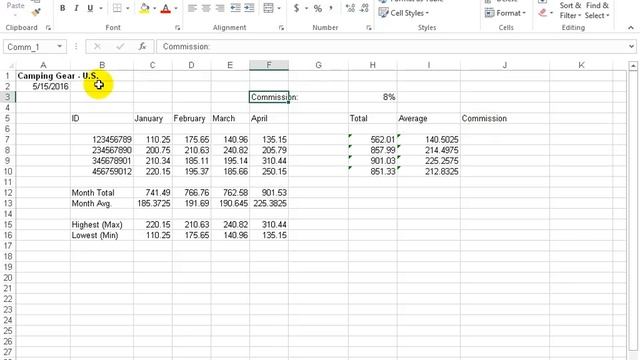The height and width of the screenshot is (360, 640).
Task: Click the Month Total label cell
Action: click(102, 193)
